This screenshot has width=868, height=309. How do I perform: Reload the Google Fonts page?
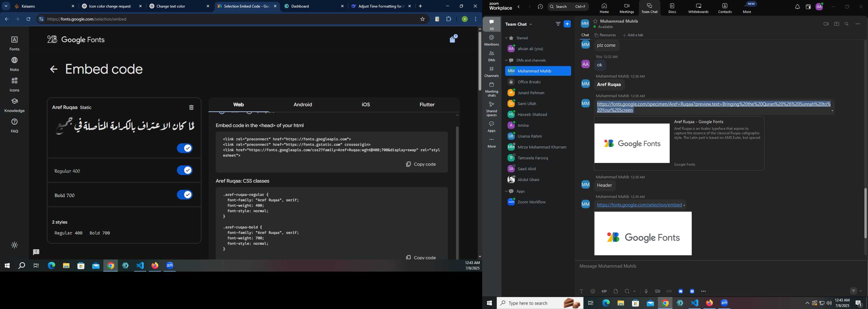[29, 19]
